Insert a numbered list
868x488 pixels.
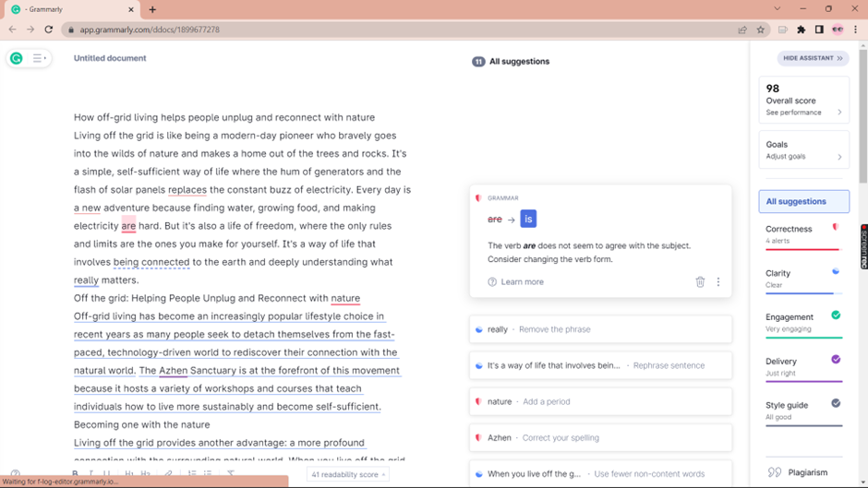pos(192,473)
